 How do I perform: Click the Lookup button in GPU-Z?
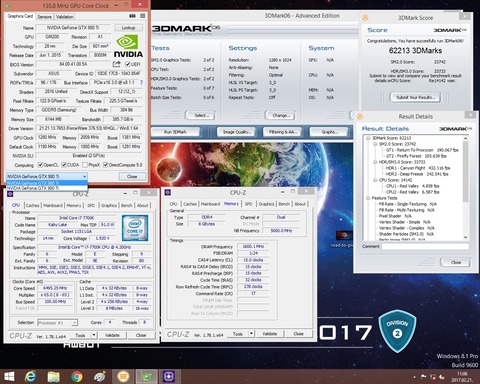click(x=128, y=28)
